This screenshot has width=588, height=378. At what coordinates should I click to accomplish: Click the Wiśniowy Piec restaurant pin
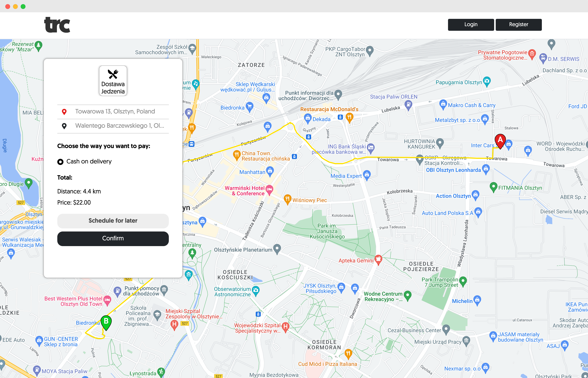[x=287, y=199]
